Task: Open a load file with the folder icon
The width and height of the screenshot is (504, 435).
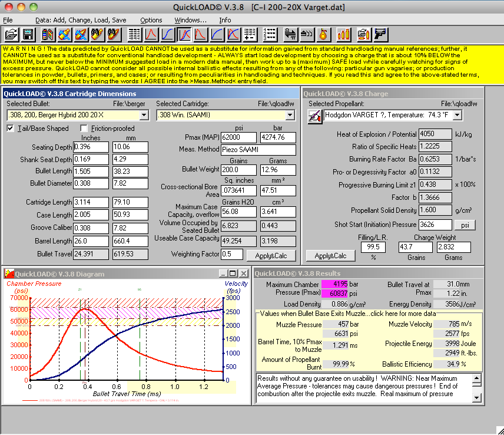Action: point(11,34)
